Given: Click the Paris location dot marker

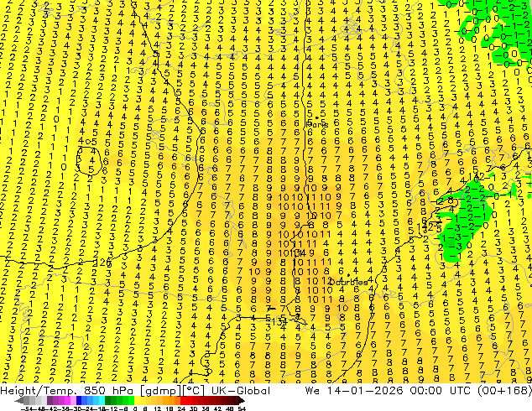Looking at the screenshot, I should coord(317,117).
